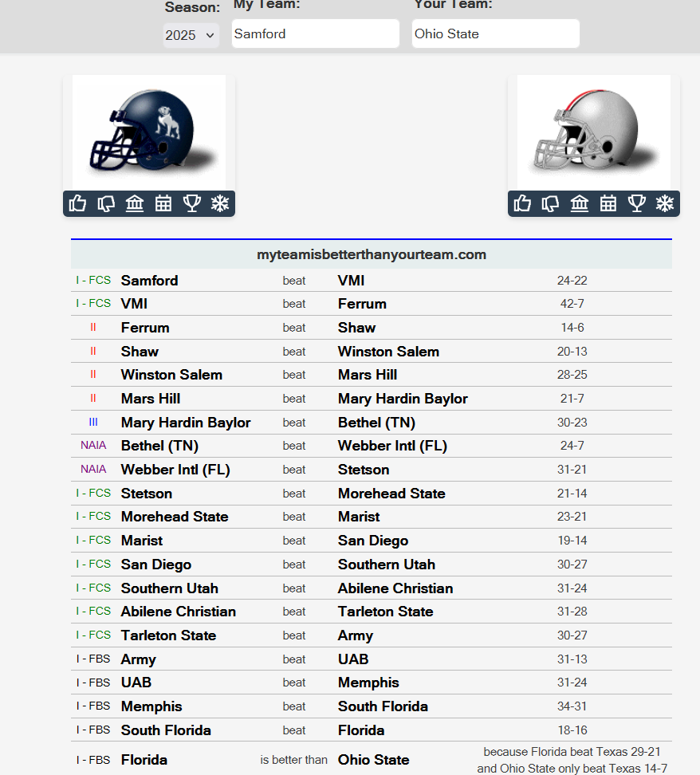700x775 pixels.
Task: Click VMI in the Samford beat row
Action: pyautogui.click(x=351, y=280)
